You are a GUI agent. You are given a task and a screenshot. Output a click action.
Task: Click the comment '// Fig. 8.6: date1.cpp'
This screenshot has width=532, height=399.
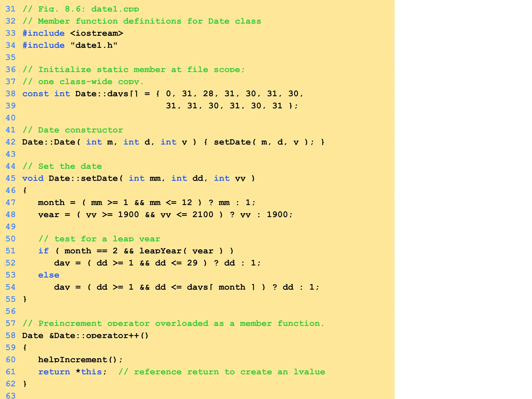pyautogui.click(x=81, y=9)
